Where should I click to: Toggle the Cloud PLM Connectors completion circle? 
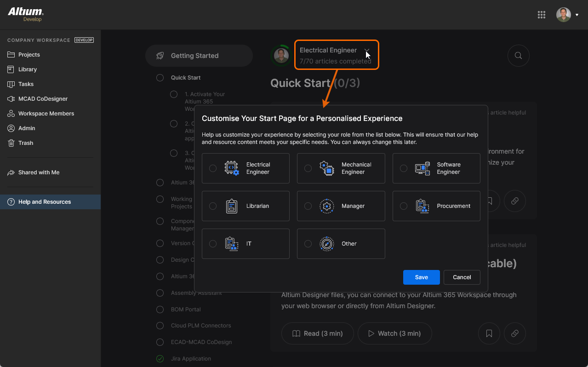click(160, 326)
